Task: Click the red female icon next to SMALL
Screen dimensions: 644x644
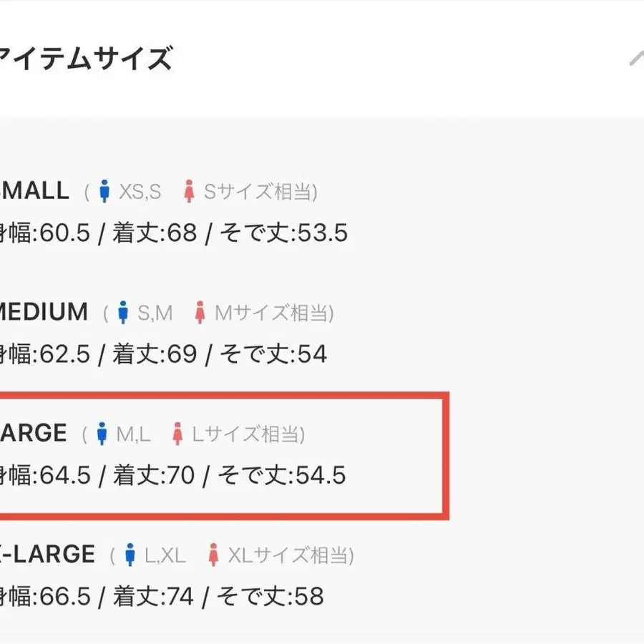Action: coord(190,190)
